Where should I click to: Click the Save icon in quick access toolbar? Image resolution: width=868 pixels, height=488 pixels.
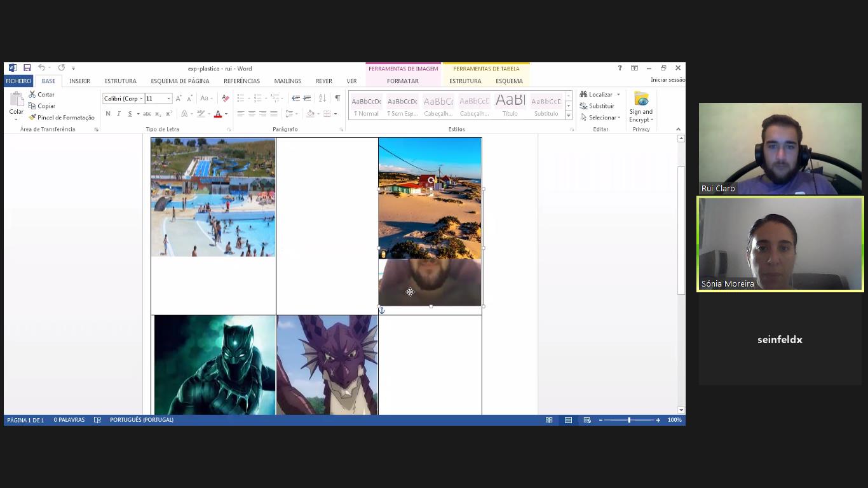pos(27,68)
